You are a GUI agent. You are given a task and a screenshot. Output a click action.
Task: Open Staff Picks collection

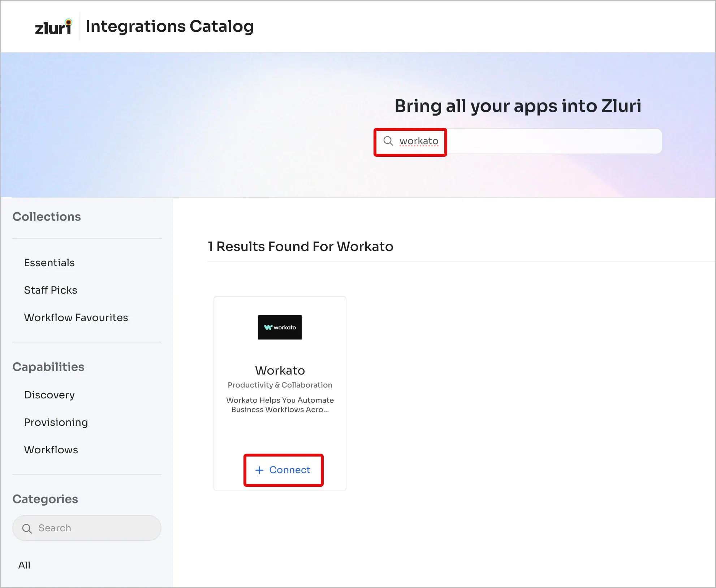click(51, 290)
